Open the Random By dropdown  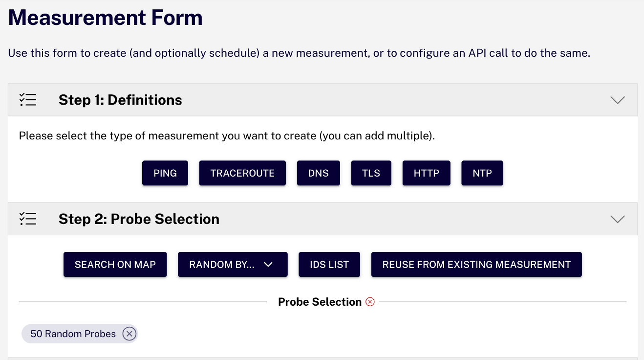point(233,265)
